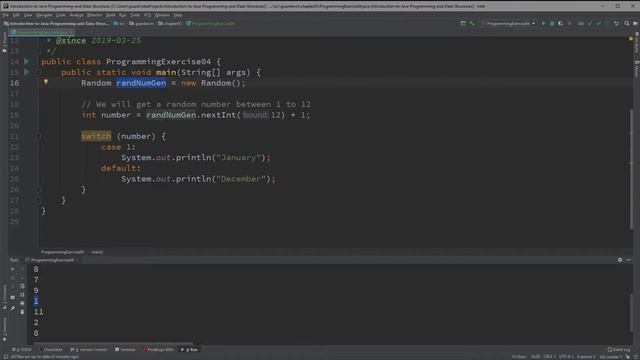Screen dimensions: 640x360
Task: Click the "January" string literal
Action: tap(239, 158)
